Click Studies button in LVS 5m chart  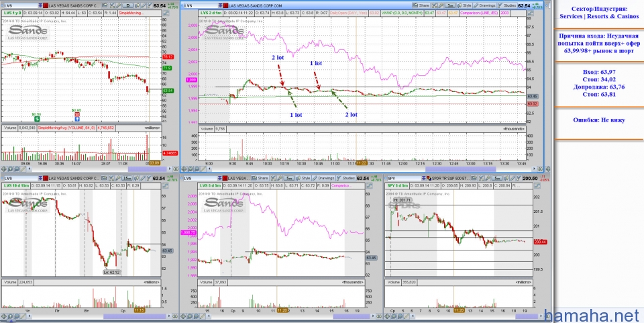pos(346,179)
